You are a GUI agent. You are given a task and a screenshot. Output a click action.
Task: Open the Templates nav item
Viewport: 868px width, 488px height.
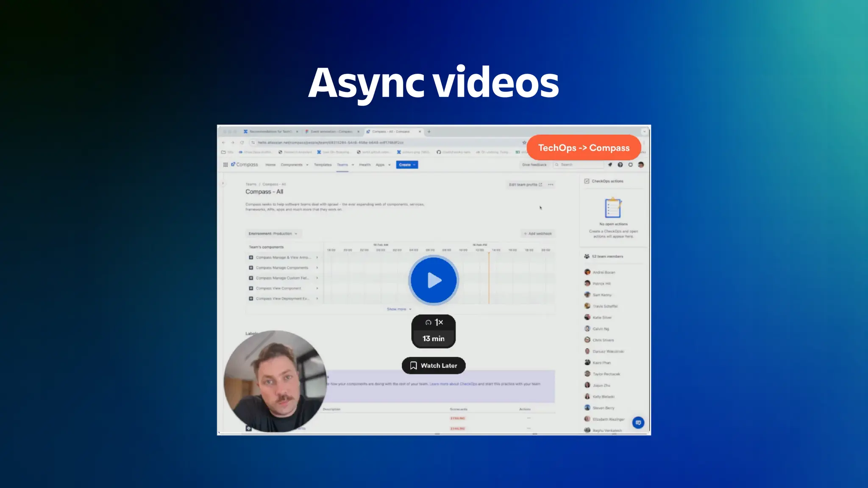323,165
